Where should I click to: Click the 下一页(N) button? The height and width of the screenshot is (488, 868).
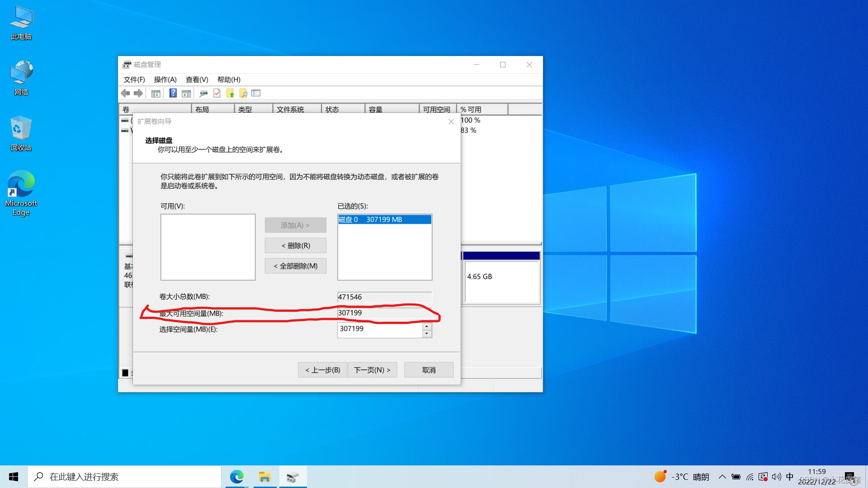click(x=372, y=370)
